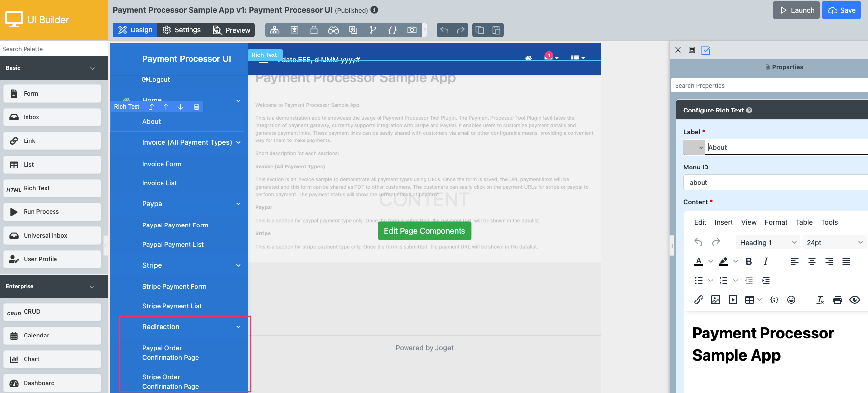Switch to the Preview tab
This screenshot has width=868, height=393.
[231, 30]
